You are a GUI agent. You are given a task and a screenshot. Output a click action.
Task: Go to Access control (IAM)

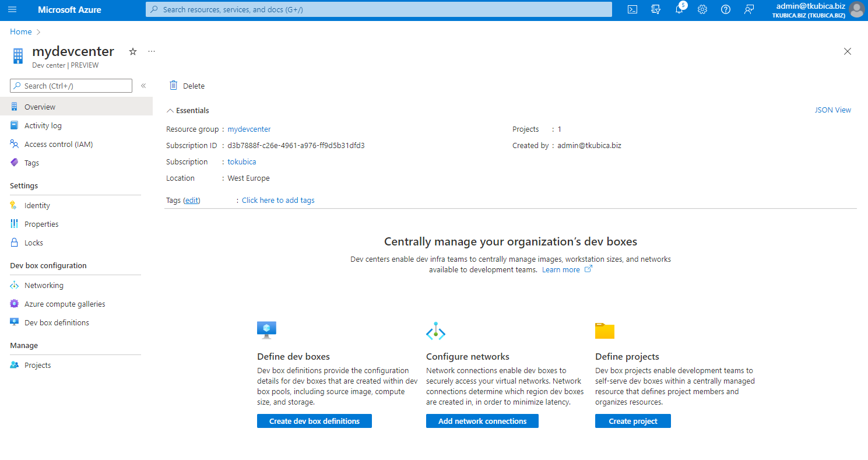point(76,144)
